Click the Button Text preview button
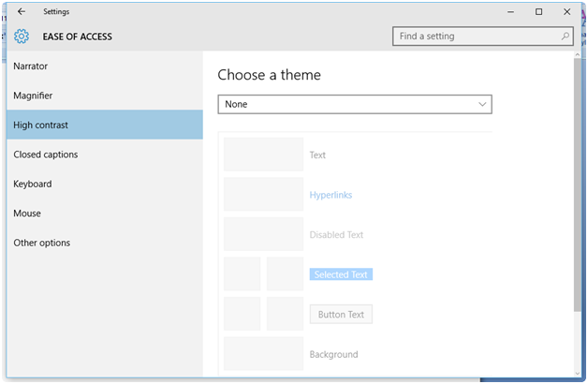 341,315
